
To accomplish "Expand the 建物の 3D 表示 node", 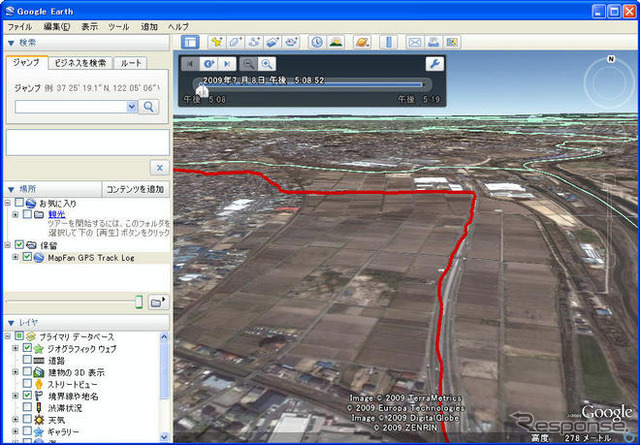I will [16, 372].
